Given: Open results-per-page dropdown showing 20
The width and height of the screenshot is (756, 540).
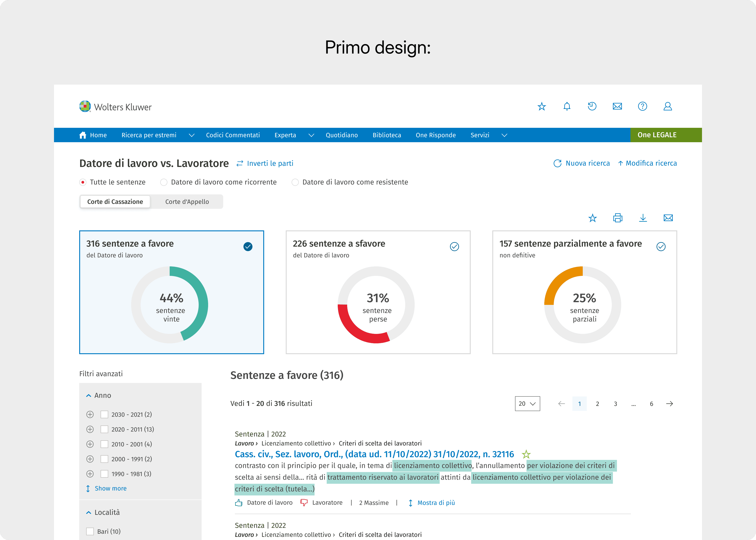Looking at the screenshot, I should click(527, 404).
